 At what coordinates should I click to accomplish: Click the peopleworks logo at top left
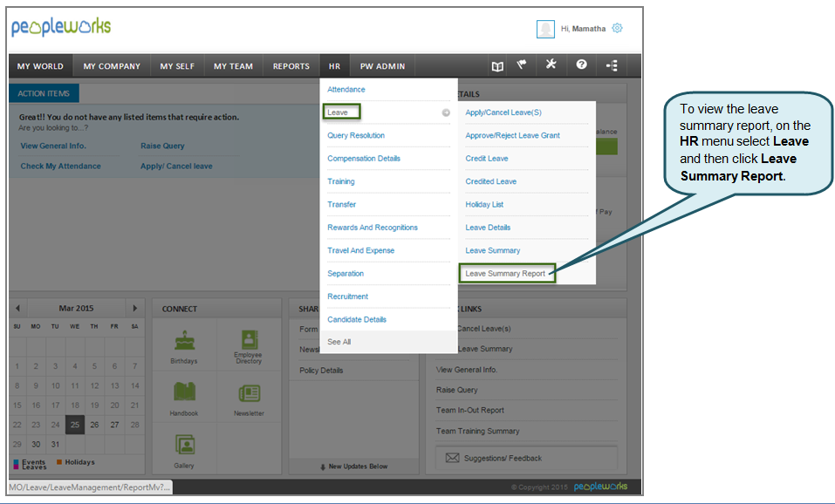(61, 27)
